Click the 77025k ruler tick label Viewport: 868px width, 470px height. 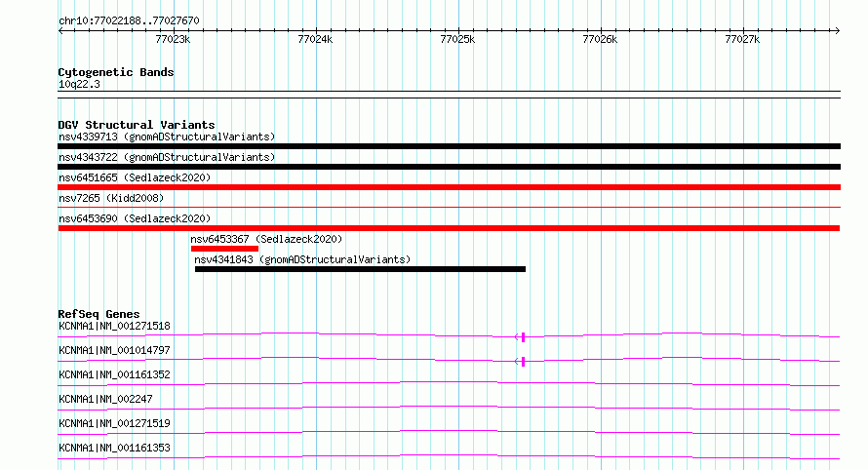coord(457,39)
